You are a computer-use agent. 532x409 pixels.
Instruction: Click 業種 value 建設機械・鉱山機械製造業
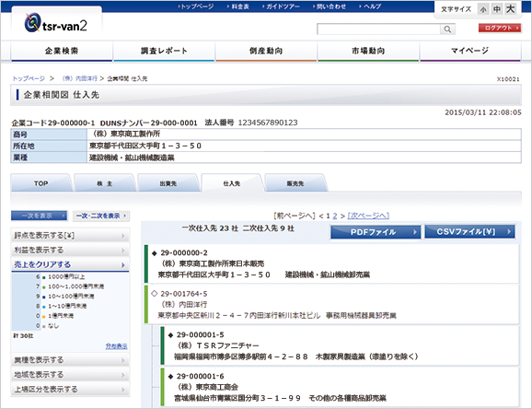pos(132,158)
